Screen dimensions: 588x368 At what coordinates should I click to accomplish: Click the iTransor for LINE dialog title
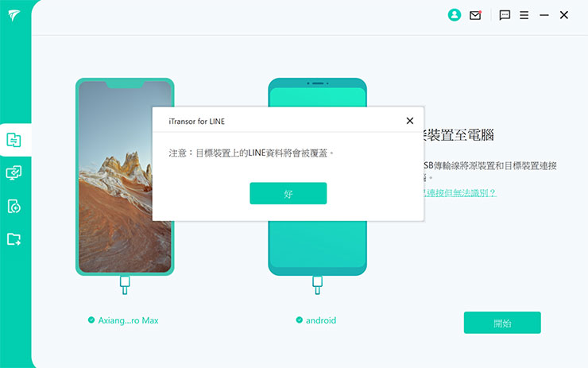pyautogui.click(x=197, y=121)
